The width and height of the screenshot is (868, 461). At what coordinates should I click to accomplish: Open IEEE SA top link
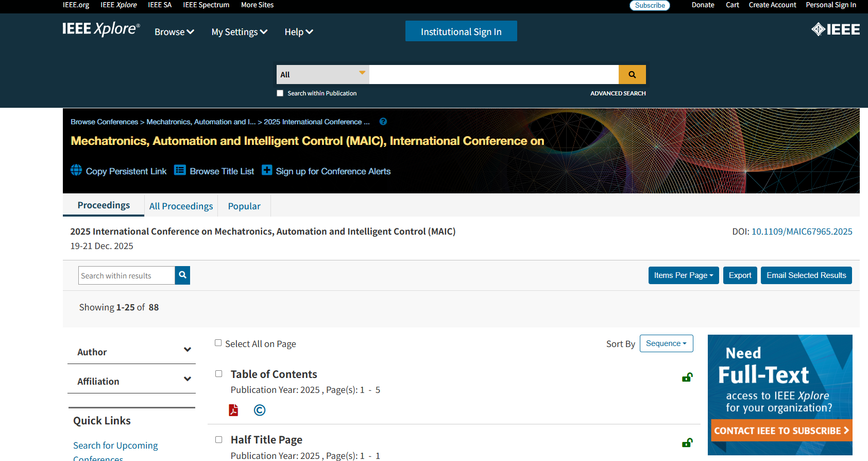(160, 5)
